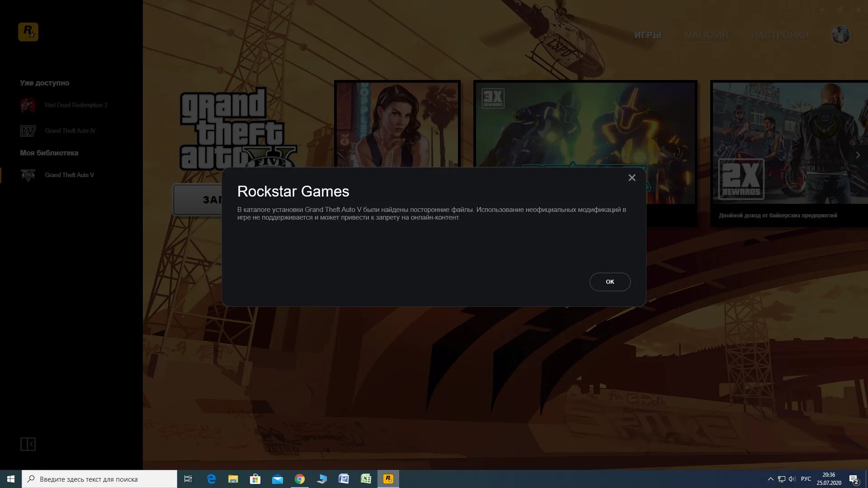Select Grand Theft Auto V library item

tap(69, 175)
